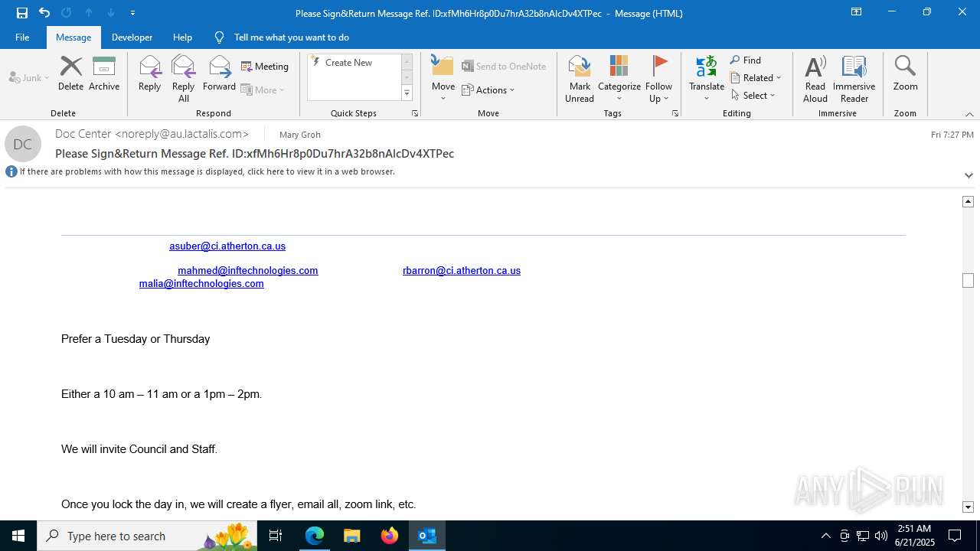
Task: Open the Windows Start menu
Action: 18,536
